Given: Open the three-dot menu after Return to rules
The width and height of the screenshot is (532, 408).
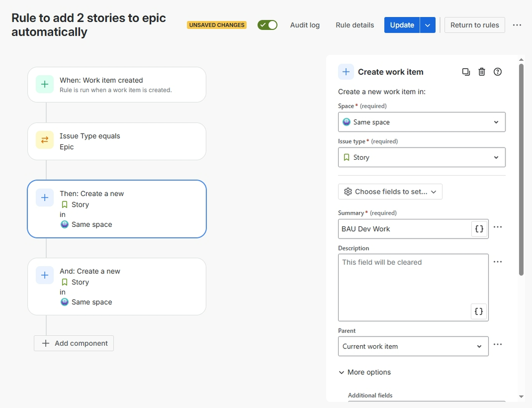Looking at the screenshot, I should click(x=517, y=25).
